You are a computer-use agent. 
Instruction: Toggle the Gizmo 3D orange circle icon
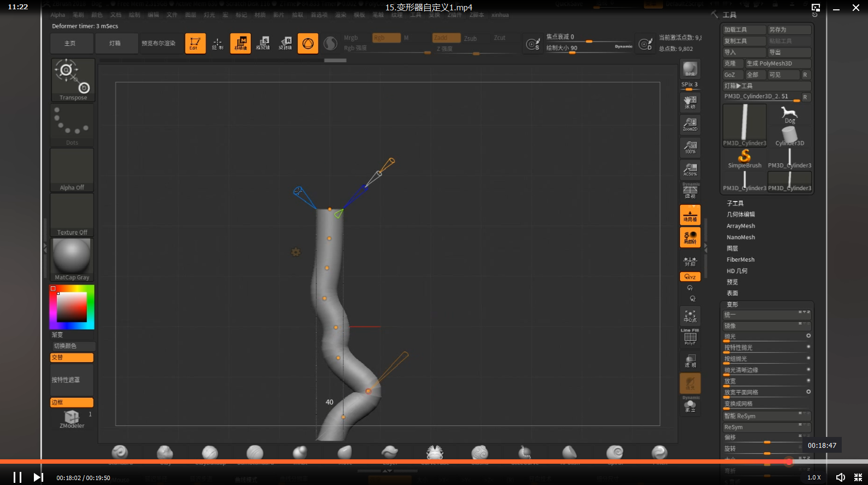point(308,43)
